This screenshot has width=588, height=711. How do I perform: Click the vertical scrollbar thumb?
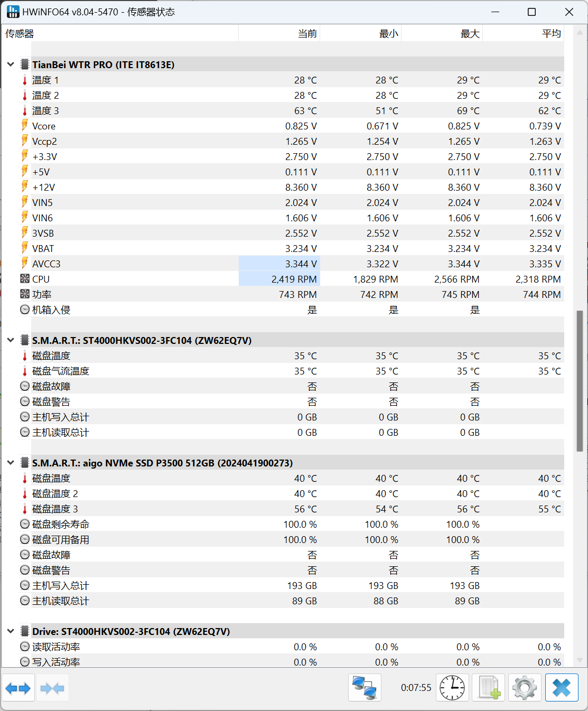[x=580, y=380]
